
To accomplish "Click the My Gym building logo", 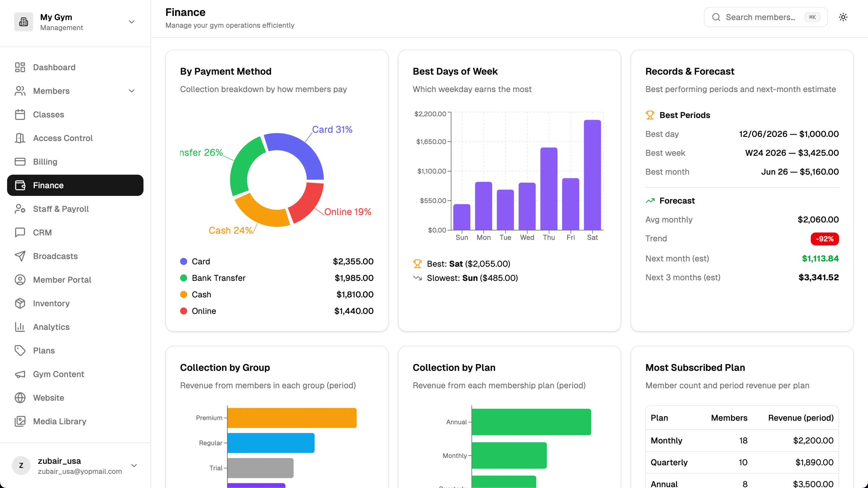I will click(24, 22).
